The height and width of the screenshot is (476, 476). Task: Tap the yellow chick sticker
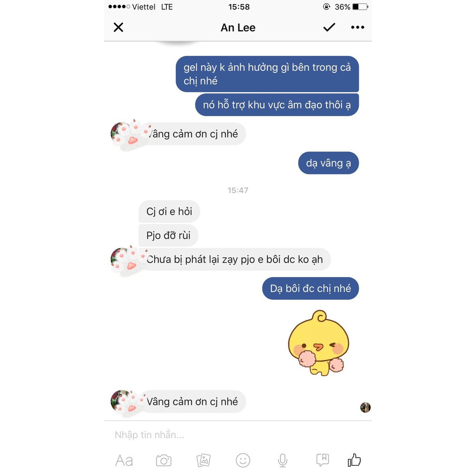[x=318, y=343]
